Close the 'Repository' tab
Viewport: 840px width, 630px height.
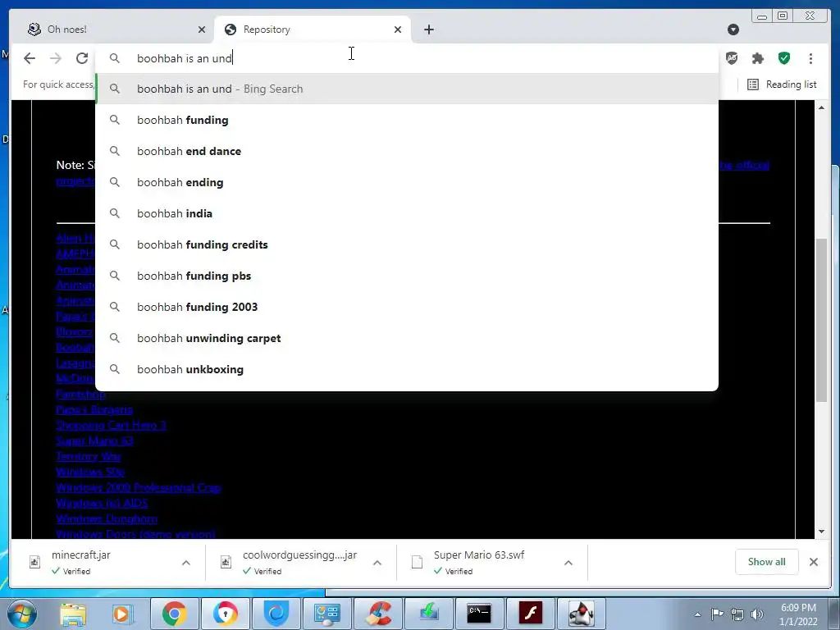tap(398, 30)
